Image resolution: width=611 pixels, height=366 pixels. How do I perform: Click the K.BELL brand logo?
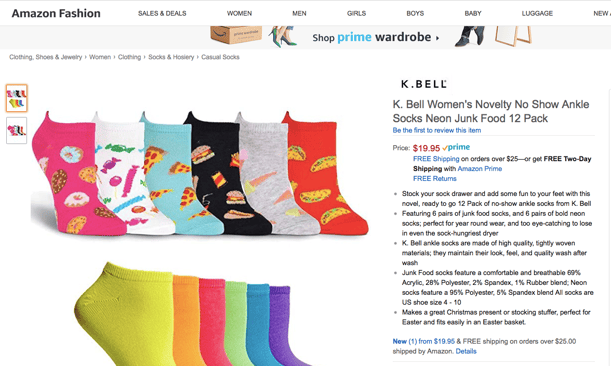(x=424, y=84)
